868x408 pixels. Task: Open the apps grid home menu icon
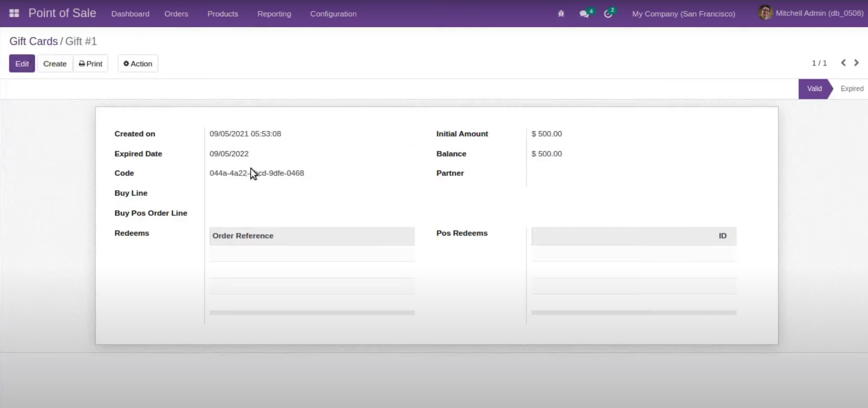click(14, 14)
